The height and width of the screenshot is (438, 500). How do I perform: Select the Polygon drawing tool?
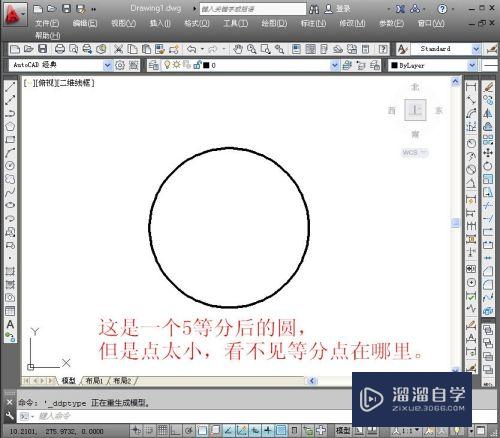pyautogui.click(x=10, y=126)
